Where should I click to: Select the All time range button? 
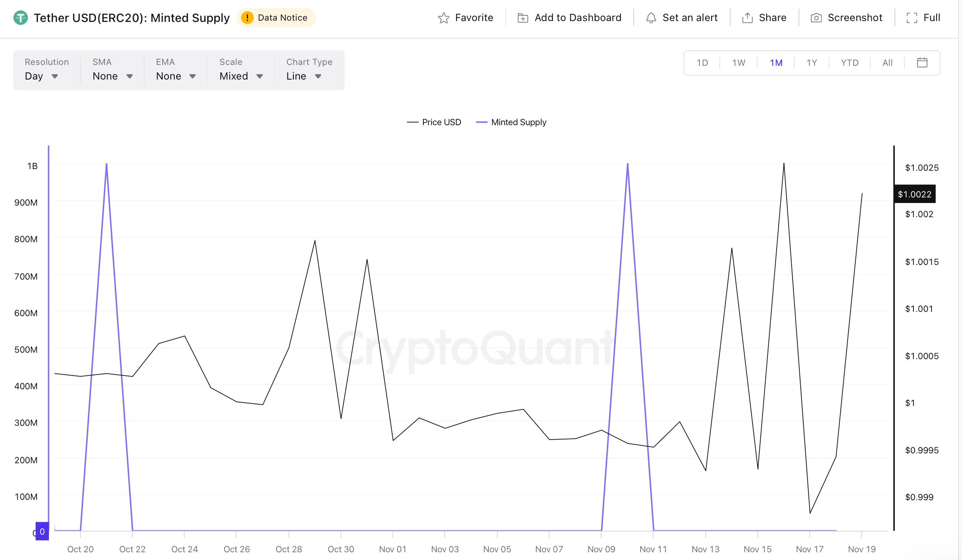[x=887, y=62]
